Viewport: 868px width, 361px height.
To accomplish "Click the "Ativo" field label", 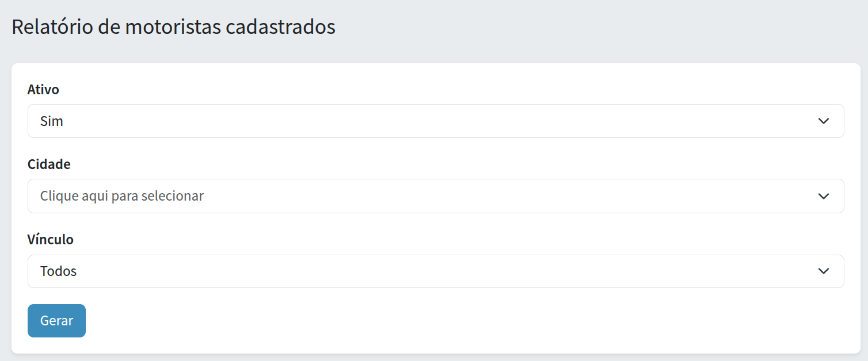I will pos(43,90).
